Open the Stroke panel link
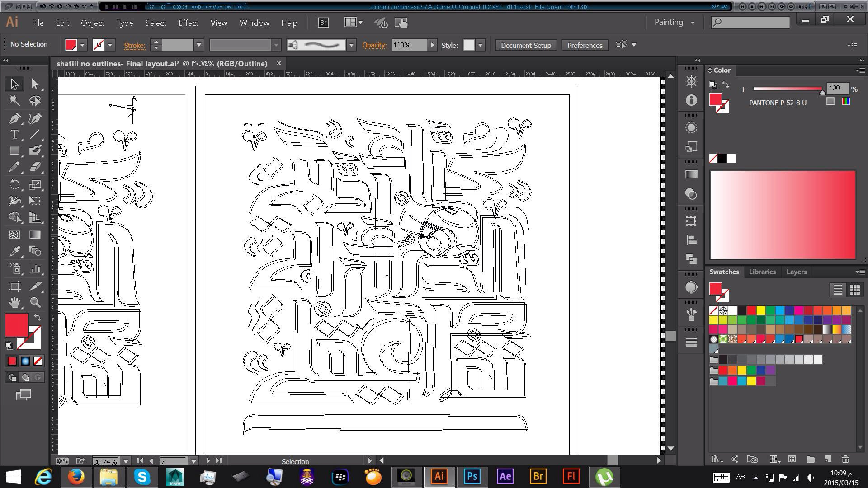The height and width of the screenshot is (488, 868). coord(135,45)
